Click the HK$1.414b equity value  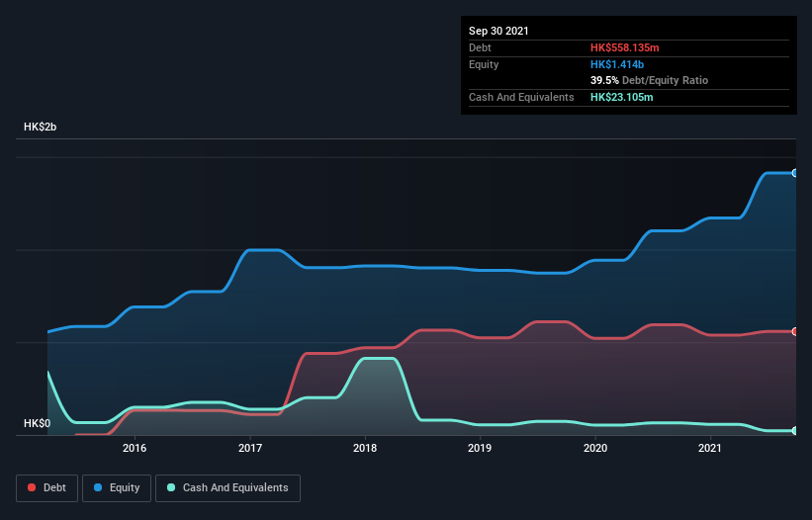pos(617,64)
